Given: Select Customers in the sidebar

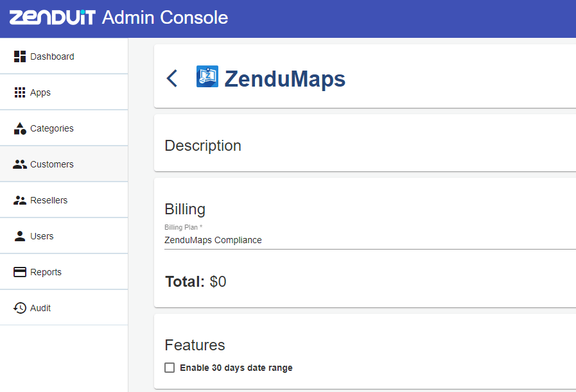Looking at the screenshot, I should 64,164.
